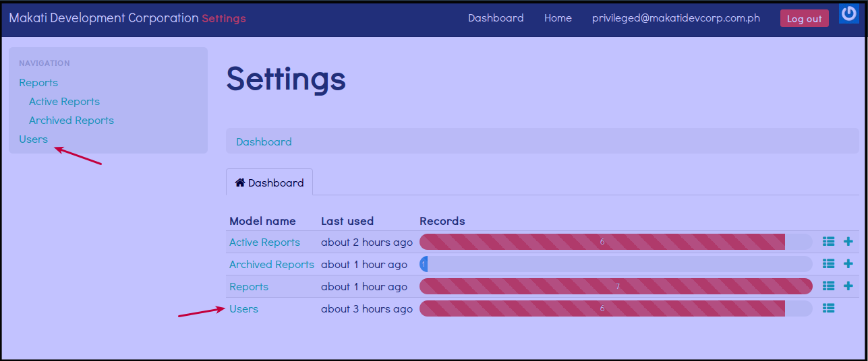Screen dimensions: 868x361
Task: Click the Settings page heading
Action: pos(286,79)
